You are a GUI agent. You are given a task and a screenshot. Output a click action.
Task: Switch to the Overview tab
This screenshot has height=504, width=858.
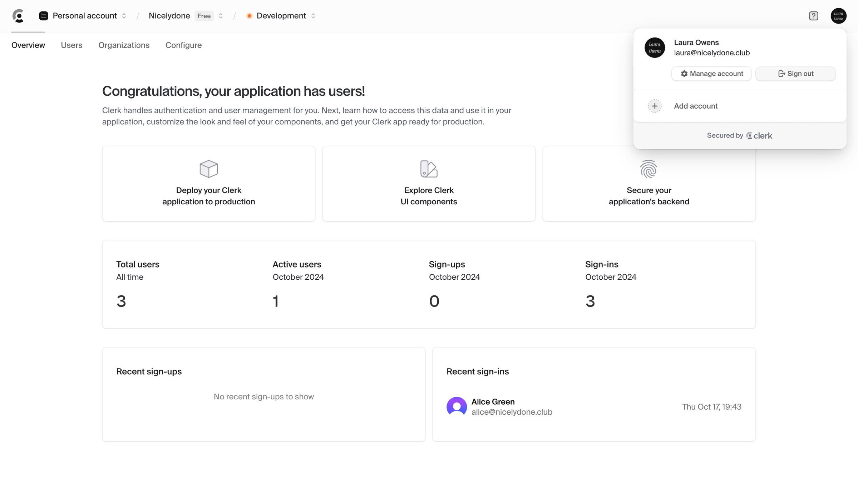point(28,45)
